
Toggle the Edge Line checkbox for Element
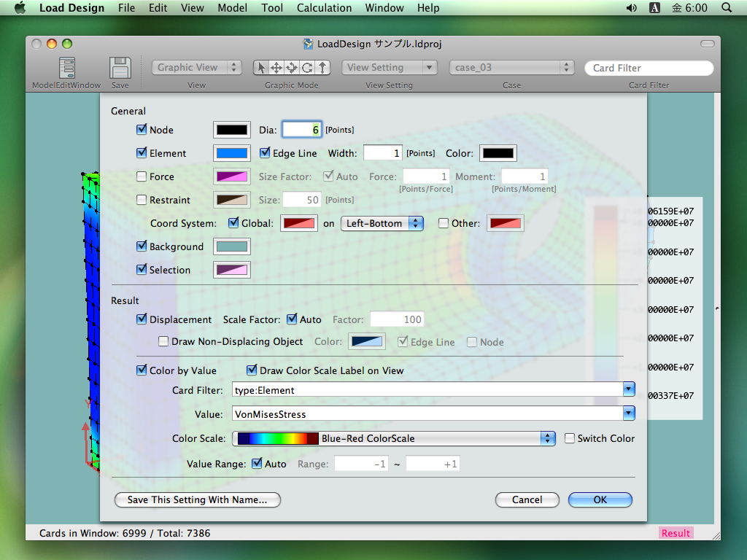point(265,153)
